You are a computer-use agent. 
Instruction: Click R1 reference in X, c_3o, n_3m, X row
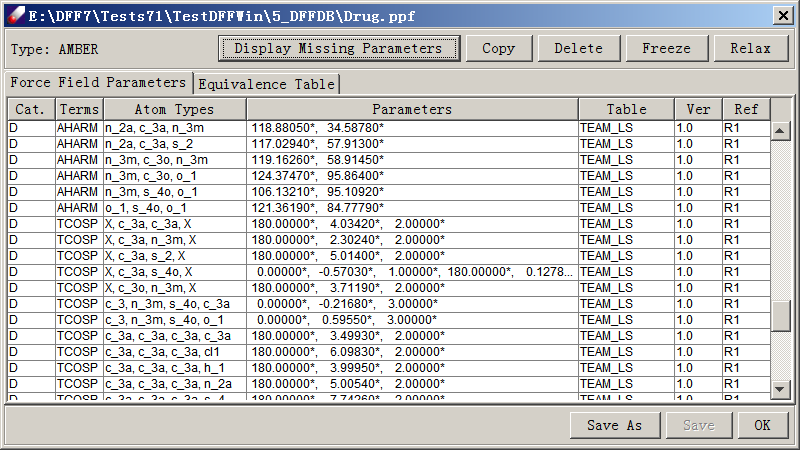tap(746, 288)
